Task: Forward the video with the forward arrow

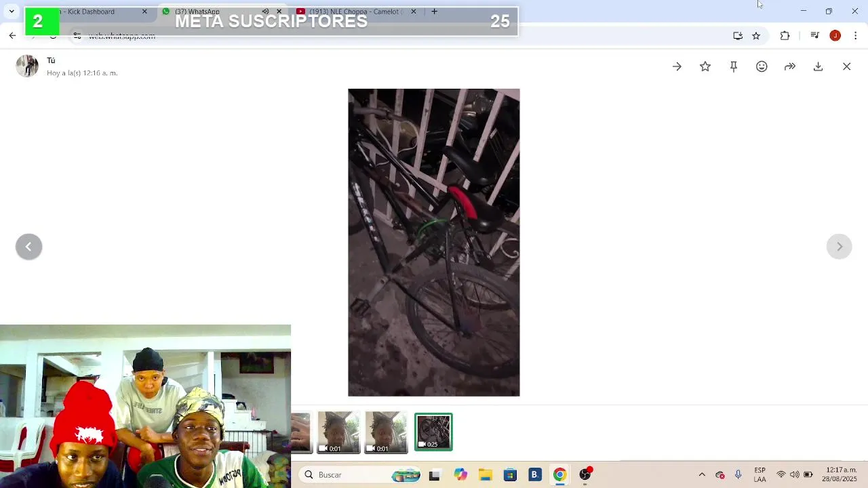Action: click(790, 66)
